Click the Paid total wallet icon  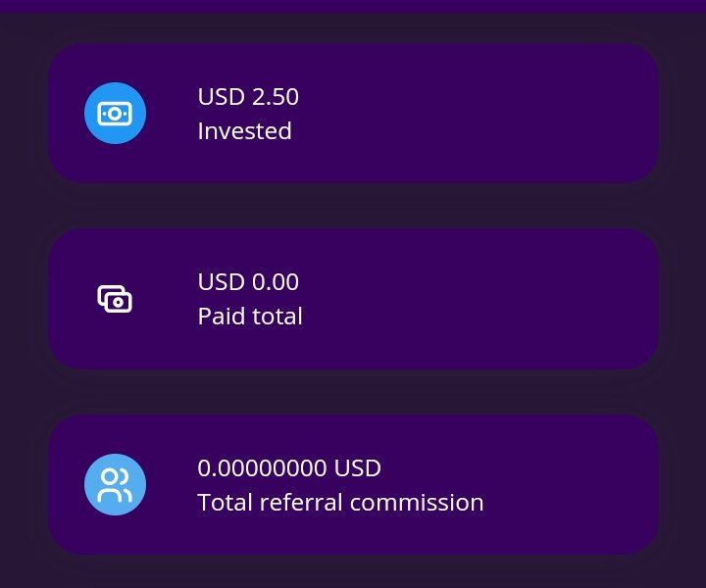click(115, 299)
